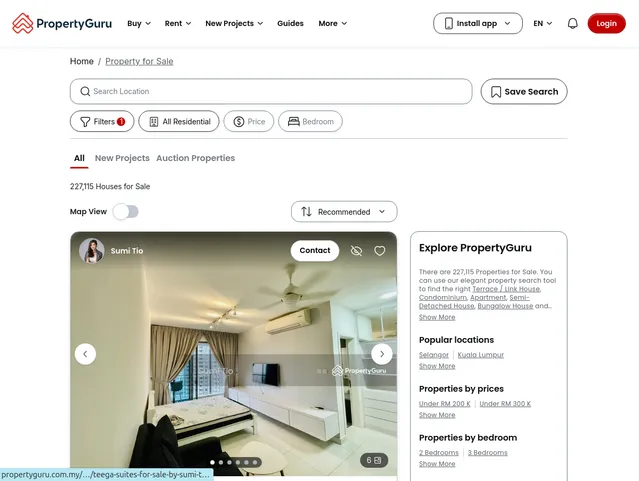Show previous listing photo arrow
The height and width of the screenshot is (481, 639).
point(86,354)
